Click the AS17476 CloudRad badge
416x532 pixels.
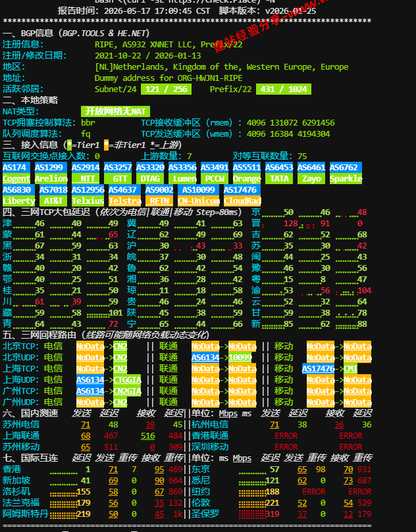[242, 195]
